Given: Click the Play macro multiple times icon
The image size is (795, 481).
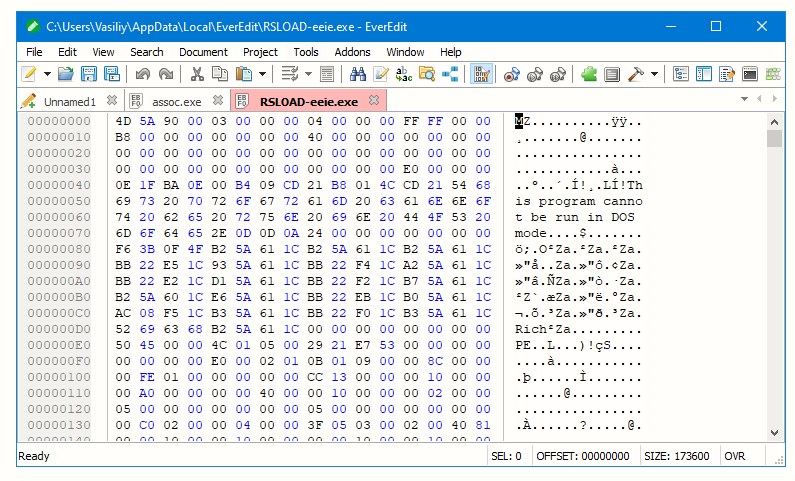Looking at the screenshot, I should tap(558, 75).
